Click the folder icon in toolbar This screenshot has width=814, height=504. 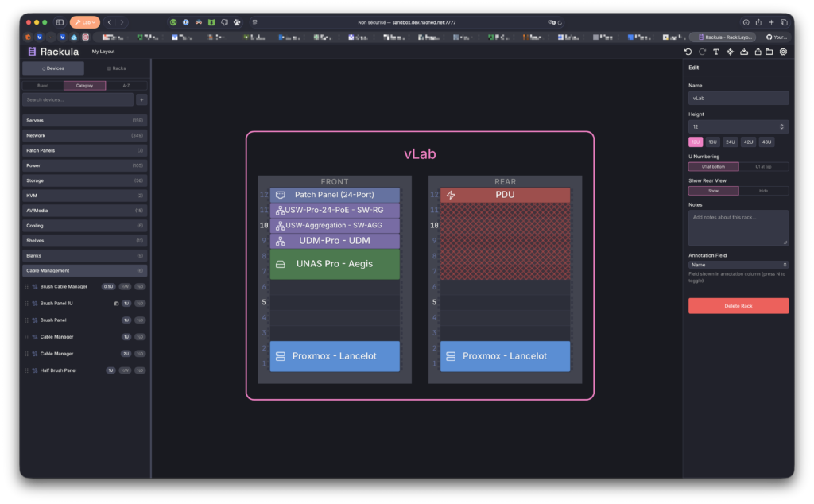769,52
